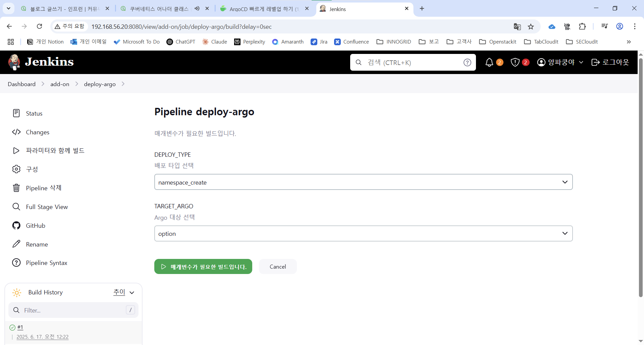Viewport: 644px width, 345px height.
Task: Open build #1 link in history
Action: coord(20,327)
